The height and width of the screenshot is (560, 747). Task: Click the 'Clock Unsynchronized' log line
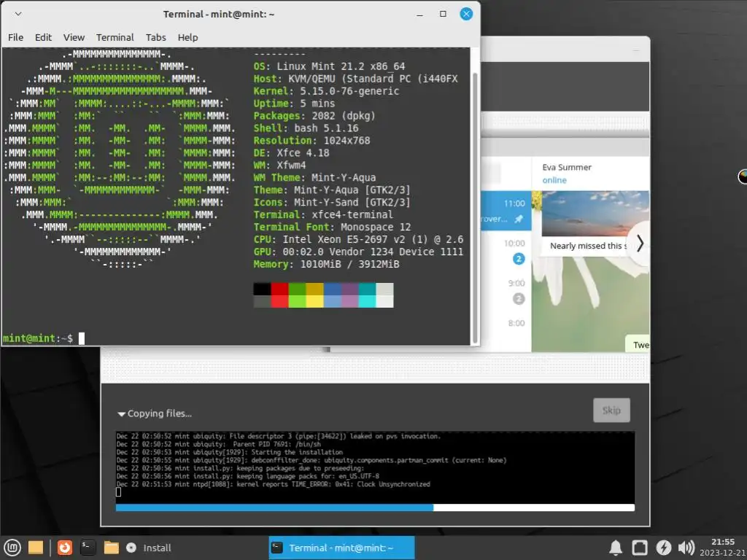pos(274,484)
